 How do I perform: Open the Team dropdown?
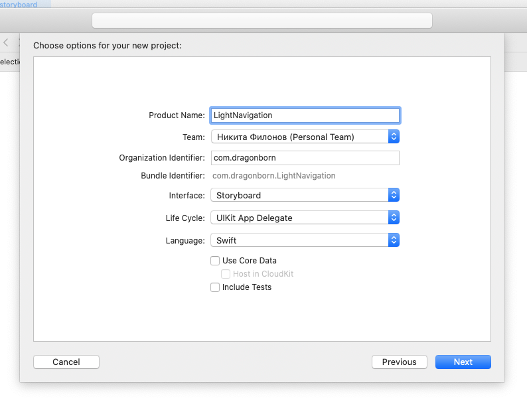(x=305, y=137)
